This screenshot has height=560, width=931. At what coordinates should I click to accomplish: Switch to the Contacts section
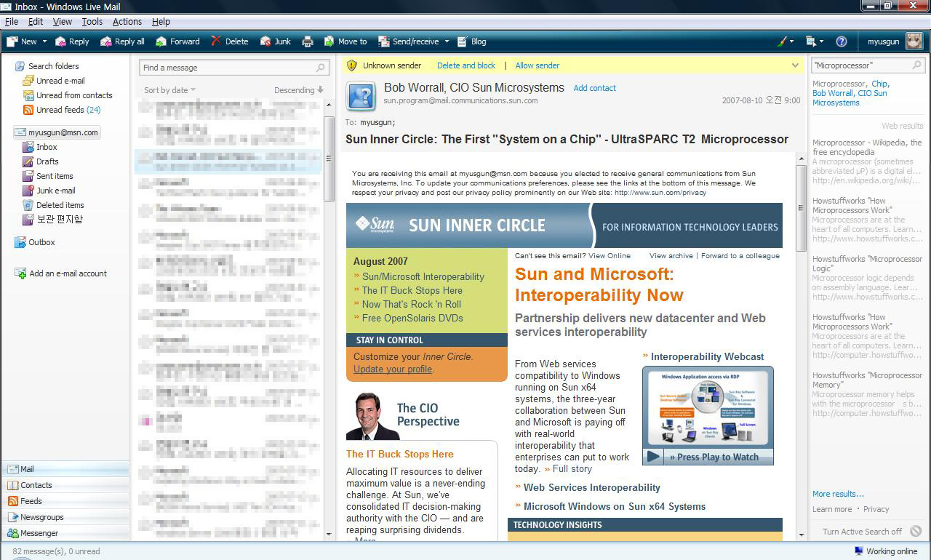pyautogui.click(x=65, y=485)
